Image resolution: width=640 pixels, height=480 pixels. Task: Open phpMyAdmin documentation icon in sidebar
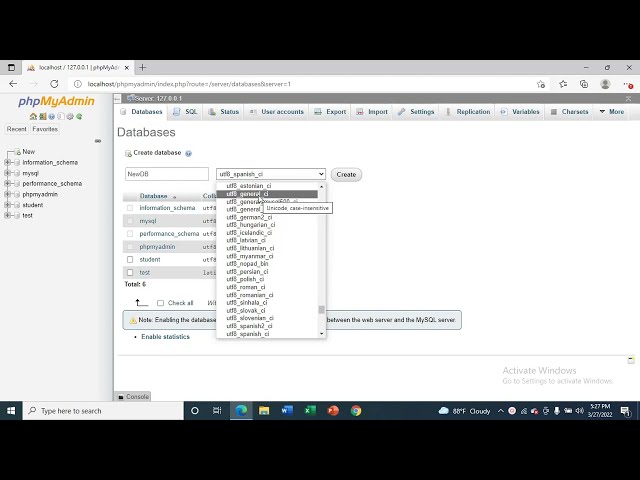click(52, 116)
